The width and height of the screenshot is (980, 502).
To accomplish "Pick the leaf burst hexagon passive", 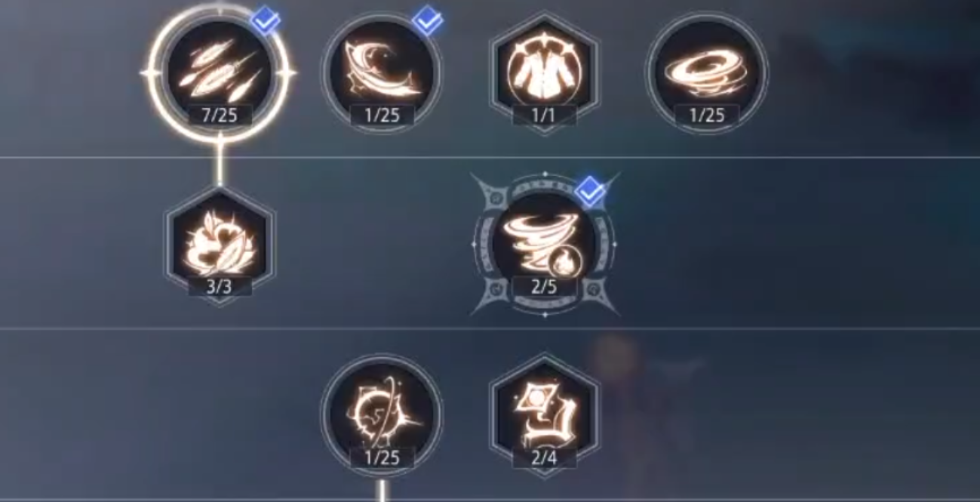I will (x=220, y=245).
